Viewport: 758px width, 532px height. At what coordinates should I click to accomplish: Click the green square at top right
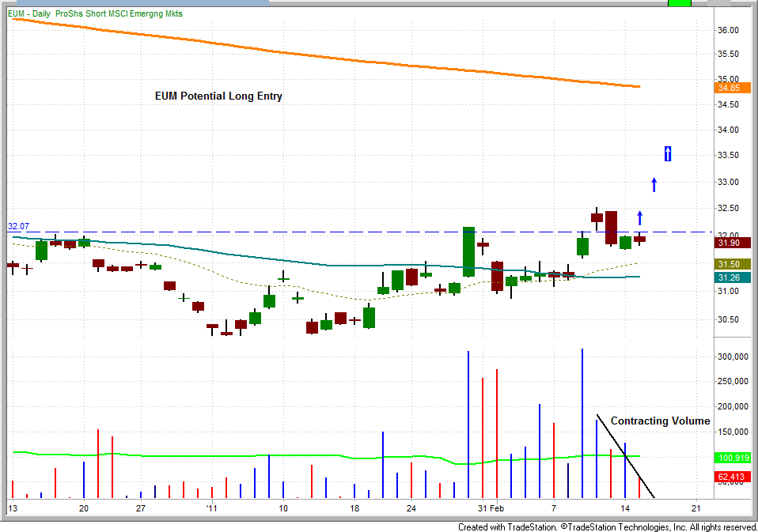[x=679, y=3]
